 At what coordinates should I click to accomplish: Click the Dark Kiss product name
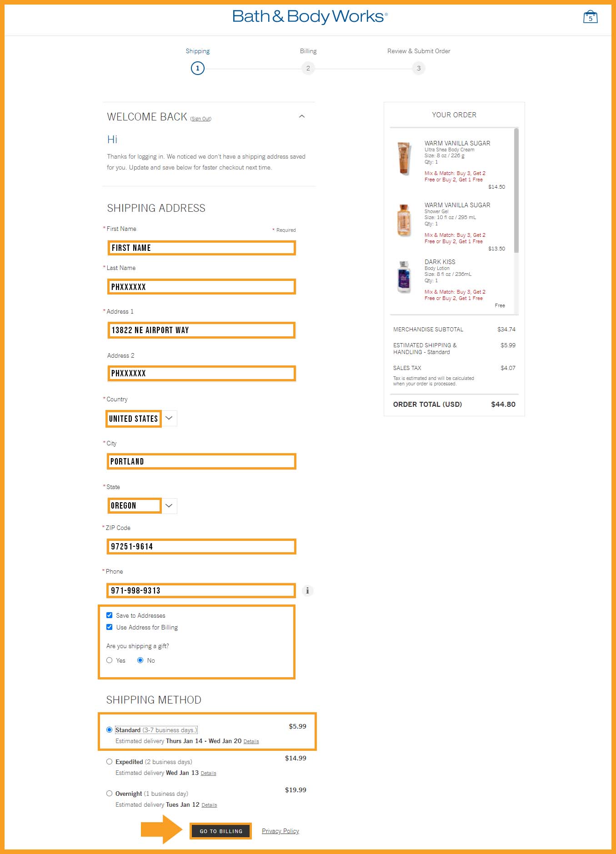440,262
